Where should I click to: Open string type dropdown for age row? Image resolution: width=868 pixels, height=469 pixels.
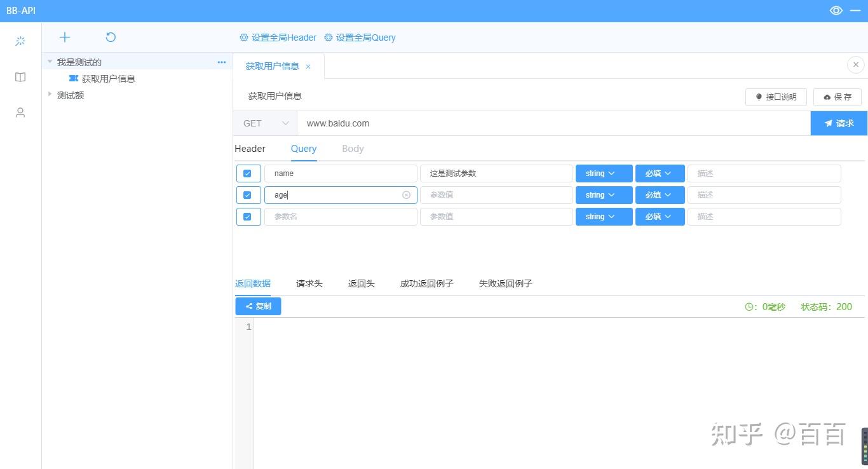pyautogui.click(x=604, y=195)
